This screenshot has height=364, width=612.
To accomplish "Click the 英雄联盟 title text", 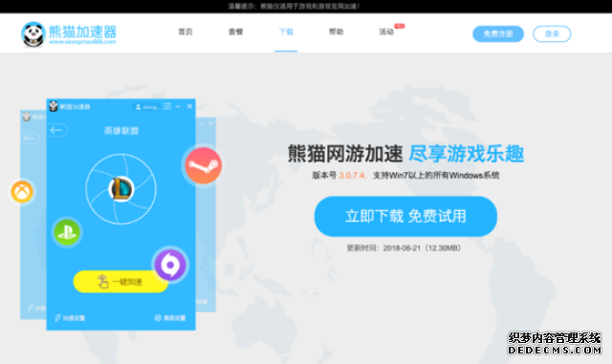I will coord(121,131).
